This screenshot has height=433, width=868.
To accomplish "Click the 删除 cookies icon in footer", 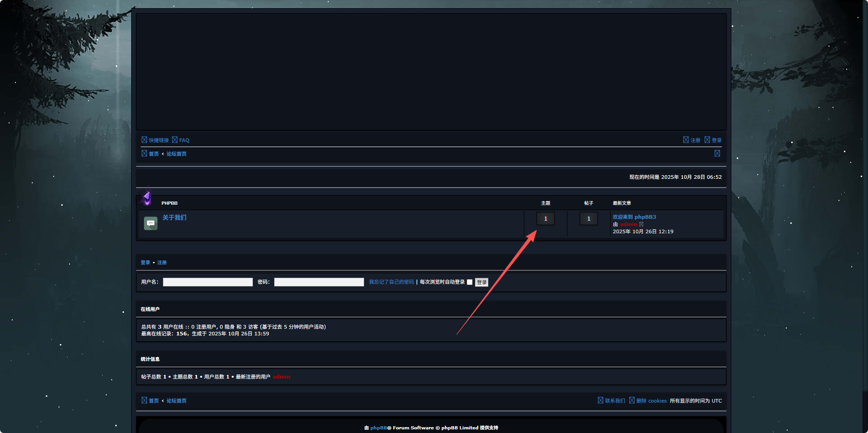I will [632, 400].
